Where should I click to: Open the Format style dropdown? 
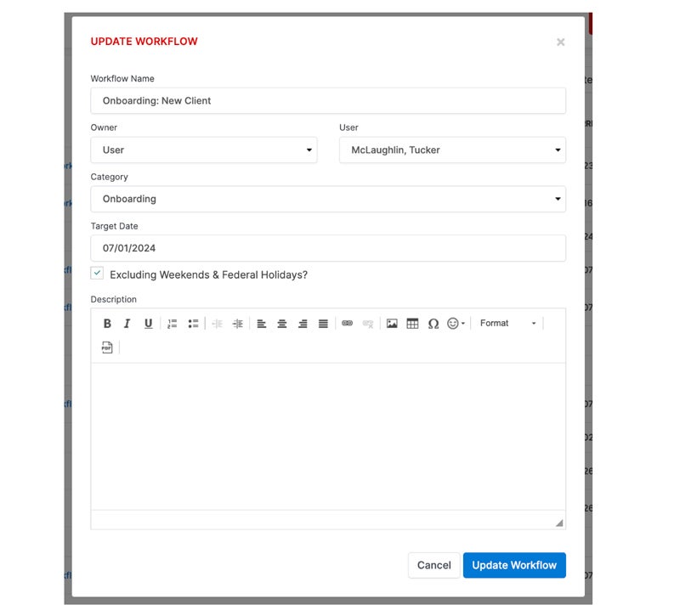507,324
